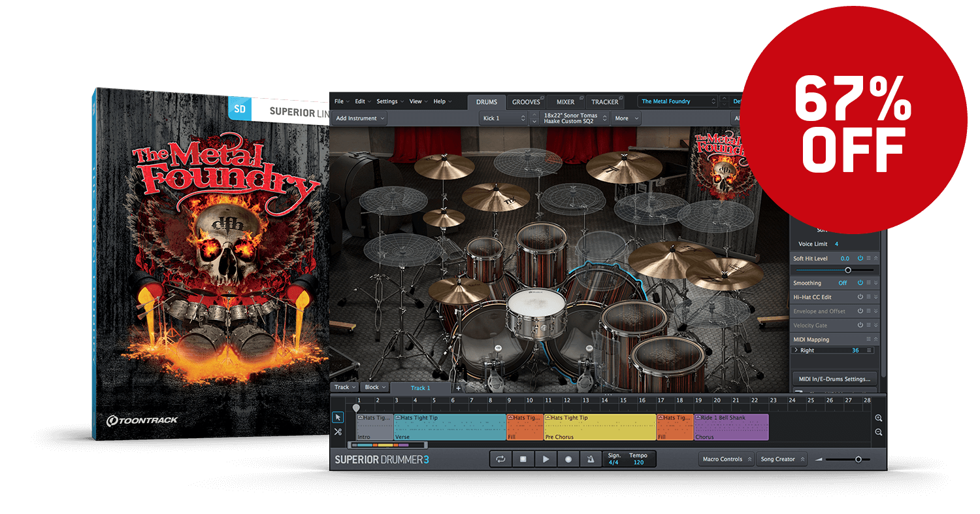Toggle loop playback
This screenshot has height=514, width=980.
[x=500, y=459]
